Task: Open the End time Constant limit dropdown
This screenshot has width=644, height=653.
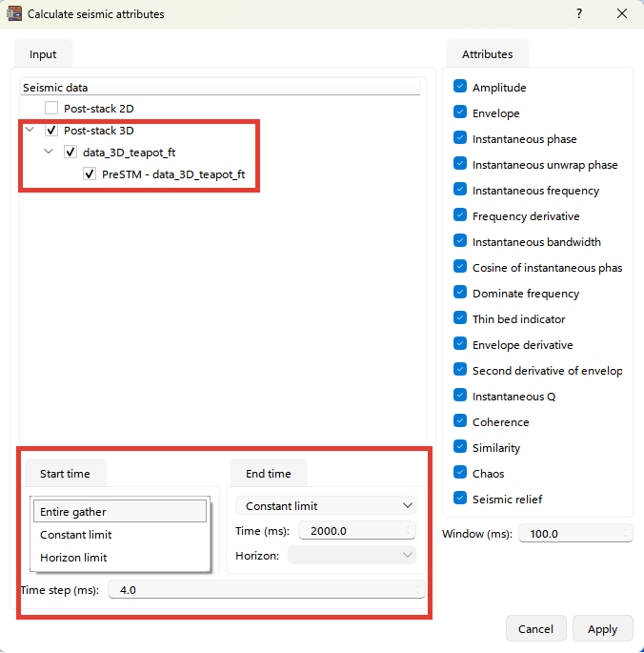Action: 325,505
